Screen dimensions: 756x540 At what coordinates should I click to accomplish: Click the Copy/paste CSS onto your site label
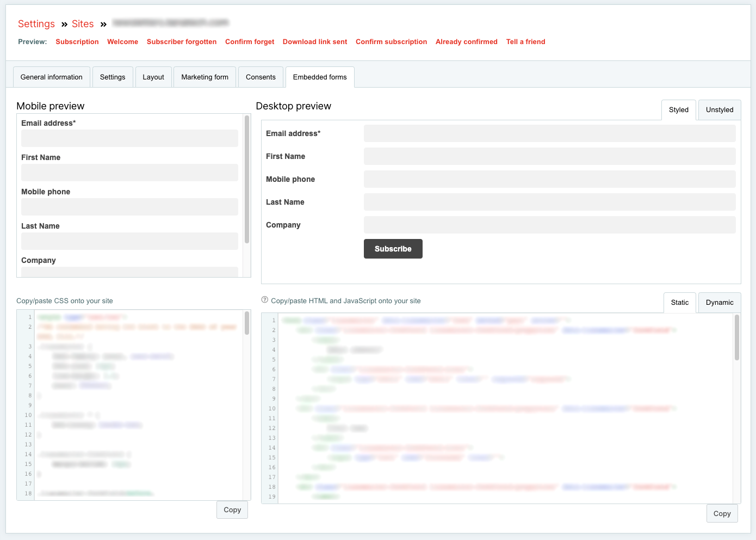coord(65,301)
